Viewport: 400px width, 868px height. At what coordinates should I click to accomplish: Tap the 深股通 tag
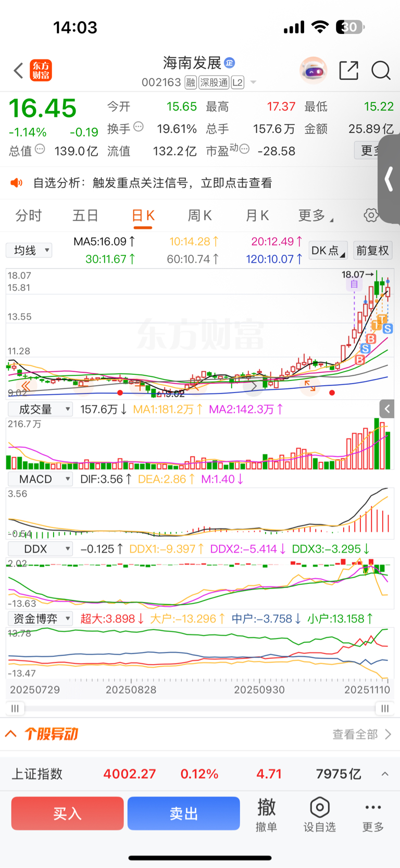214,82
